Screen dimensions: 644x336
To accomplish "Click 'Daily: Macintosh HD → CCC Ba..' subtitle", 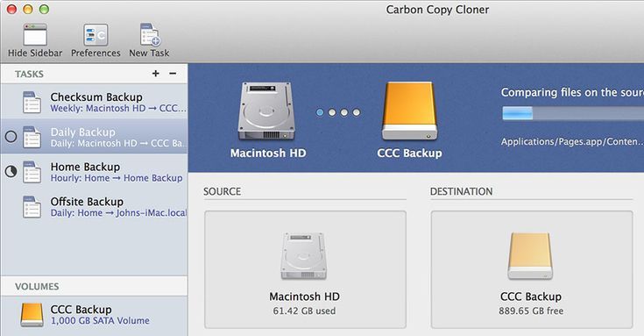I will (118, 144).
